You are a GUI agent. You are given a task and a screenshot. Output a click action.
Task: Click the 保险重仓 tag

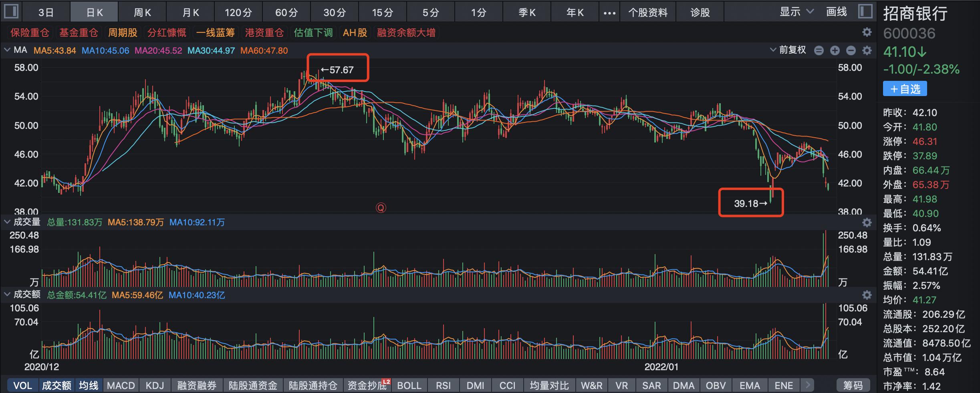pos(30,32)
